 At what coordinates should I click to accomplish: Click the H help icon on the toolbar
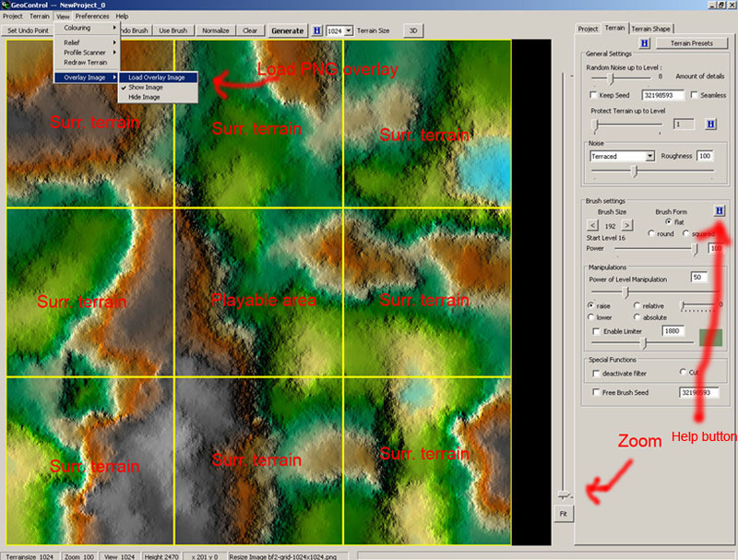(x=317, y=30)
